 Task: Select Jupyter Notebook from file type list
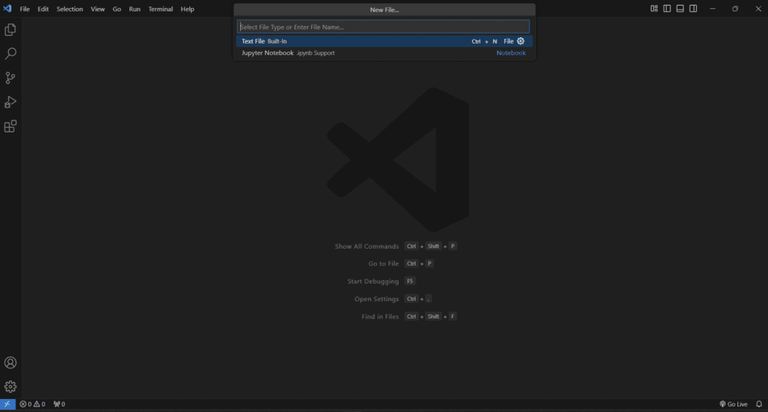[384, 53]
